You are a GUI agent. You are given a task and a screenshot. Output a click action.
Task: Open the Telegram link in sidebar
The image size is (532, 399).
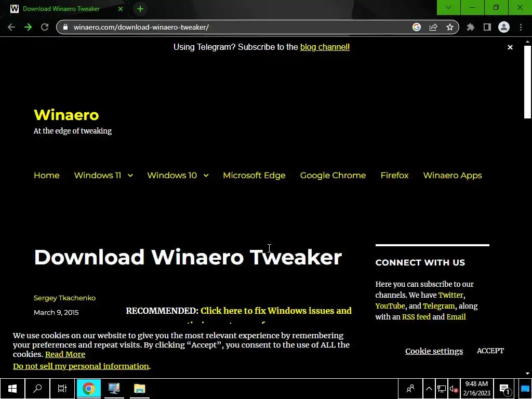pos(438,306)
